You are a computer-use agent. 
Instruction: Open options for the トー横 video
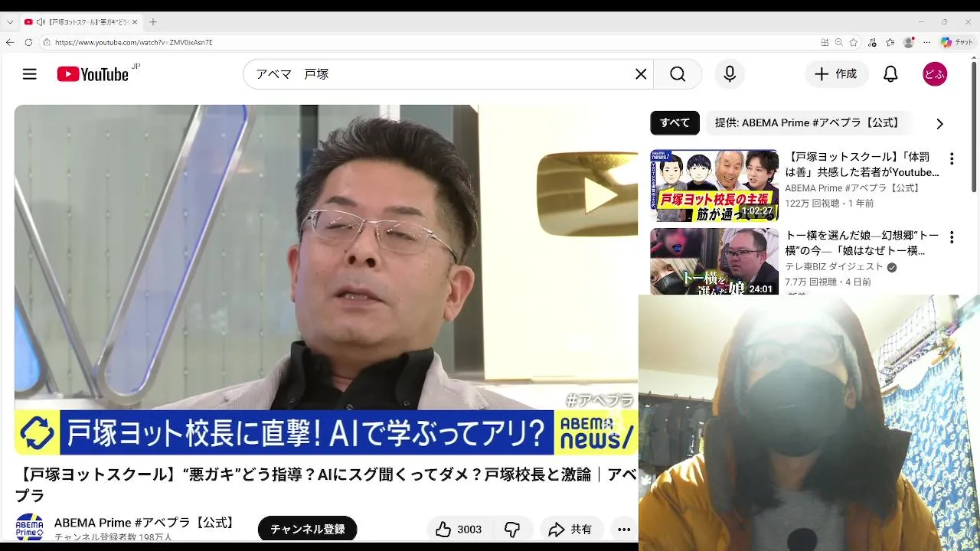pos(952,237)
